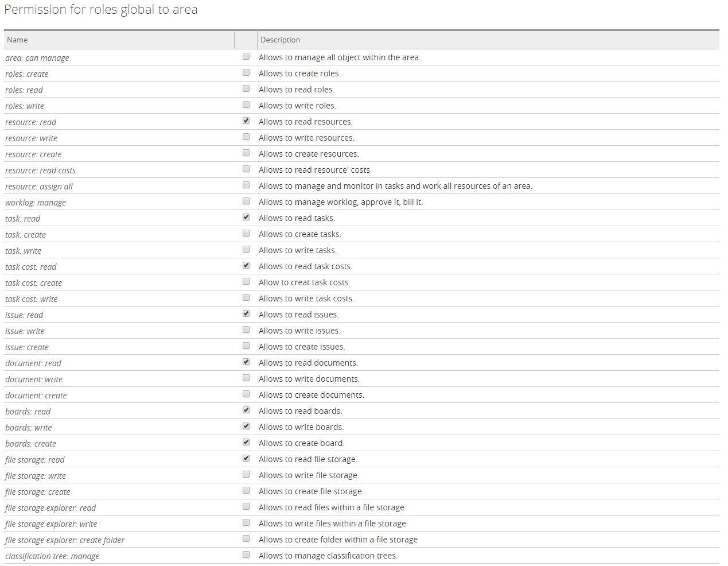The height and width of the screenshot is (566, 728).
Task: Enable 'document: write' permission checkbox
Action: (246, 378)
